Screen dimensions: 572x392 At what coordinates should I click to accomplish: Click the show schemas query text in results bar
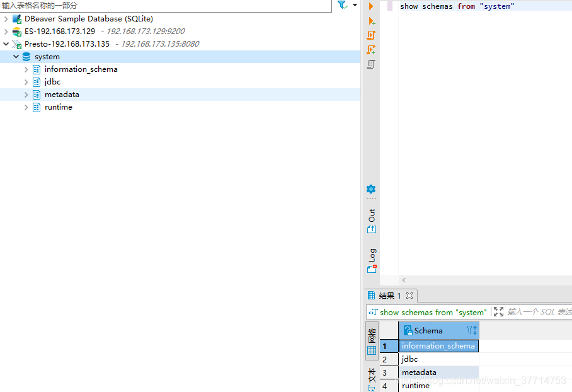point(433,313)
